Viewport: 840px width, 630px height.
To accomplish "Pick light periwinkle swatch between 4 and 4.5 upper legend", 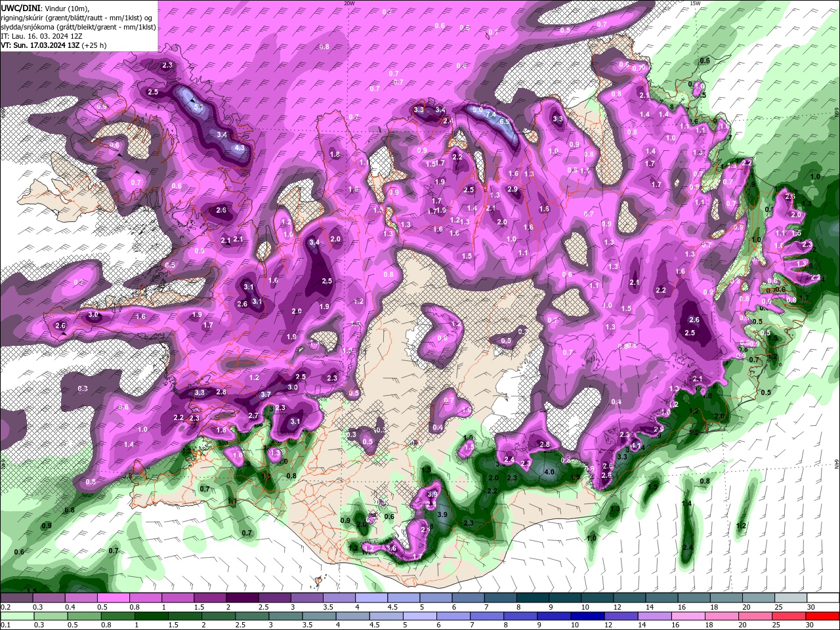I will [x=371, y=598].
